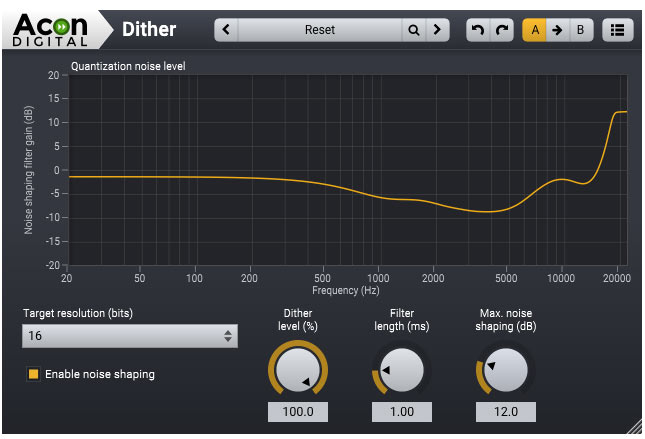Image resolution: width=645 pixels, height=439 pixels.
Task: Toggle Enable noise shaping checkbox
Action: click(x=33, y=374)
